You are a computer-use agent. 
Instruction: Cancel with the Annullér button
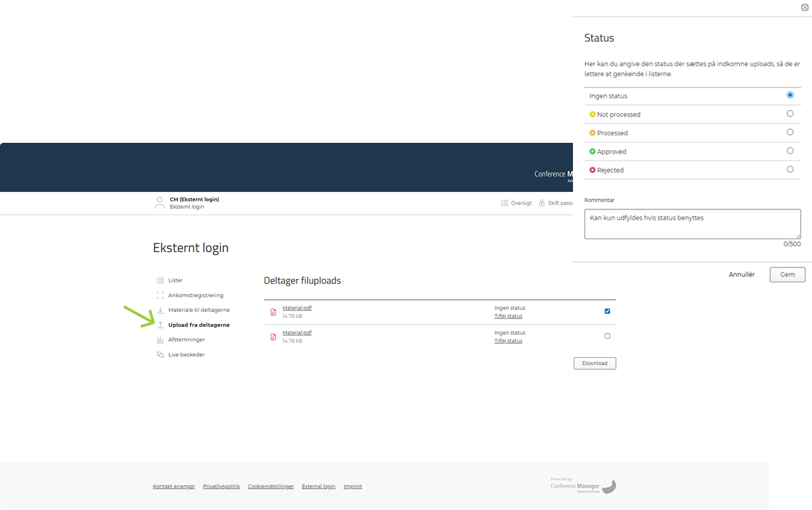pyautogui.click(x=741, y=274)
